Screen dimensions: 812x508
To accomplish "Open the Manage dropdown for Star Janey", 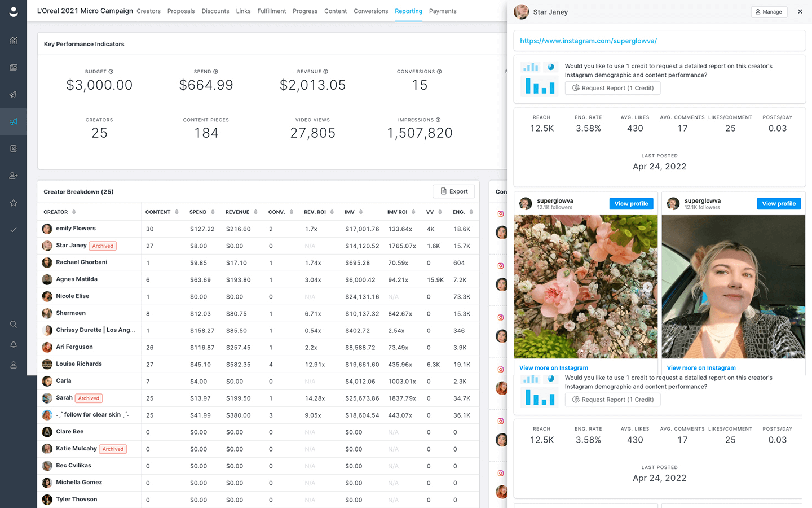I will coord(769,12).
